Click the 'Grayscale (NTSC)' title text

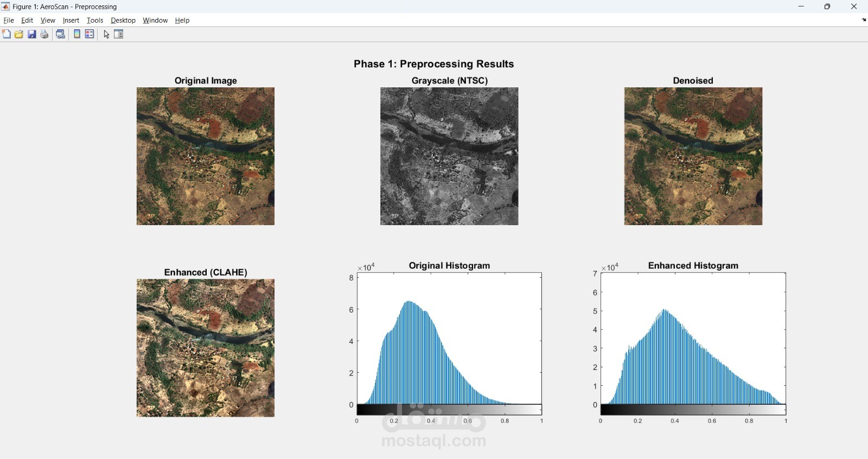450,81
